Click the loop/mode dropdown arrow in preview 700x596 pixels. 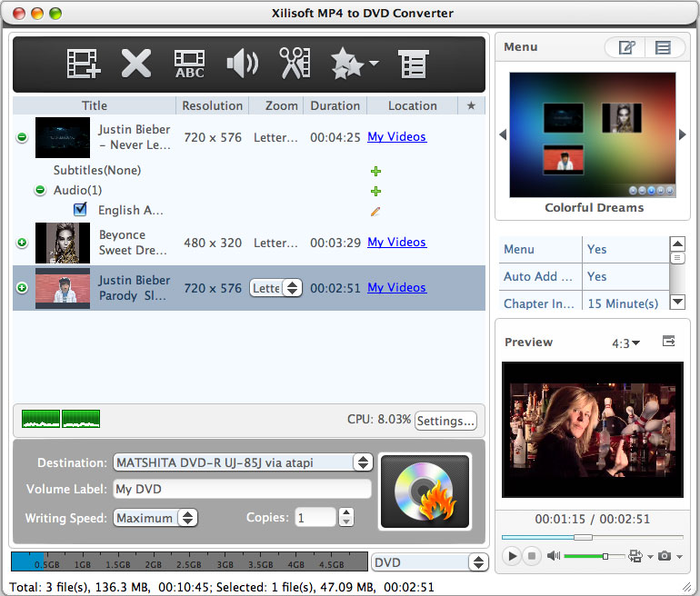coord(650,556)
